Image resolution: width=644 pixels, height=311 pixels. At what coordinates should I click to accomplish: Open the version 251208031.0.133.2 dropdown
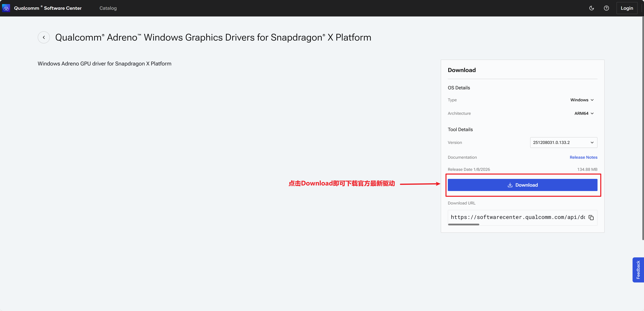point(563,142)
